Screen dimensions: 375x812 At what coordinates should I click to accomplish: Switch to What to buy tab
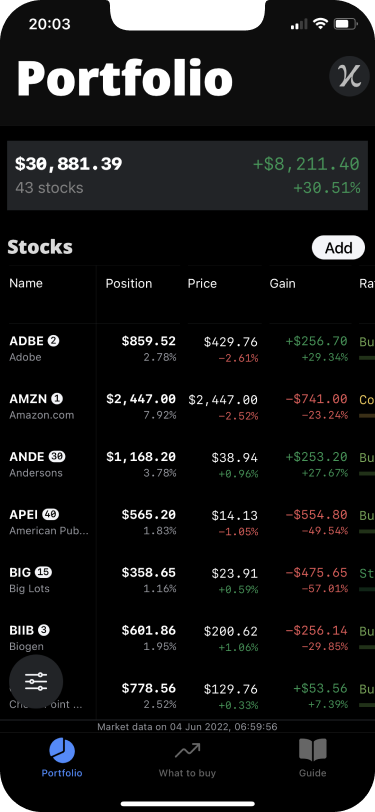point(187,758)
